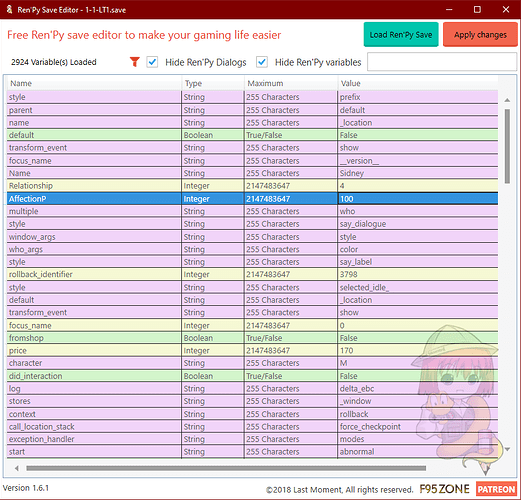Click the variable search input field
521x500 pixels.
coord(442,62)
